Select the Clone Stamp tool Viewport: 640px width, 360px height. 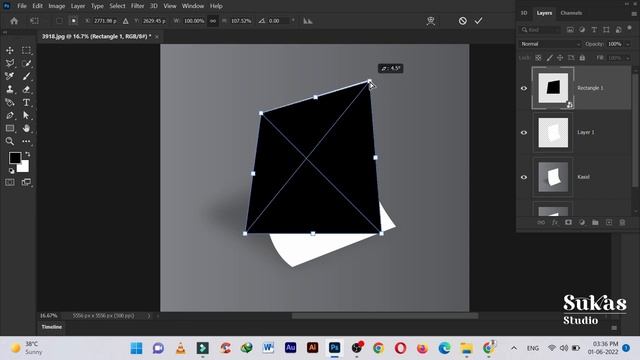(10, 89)
